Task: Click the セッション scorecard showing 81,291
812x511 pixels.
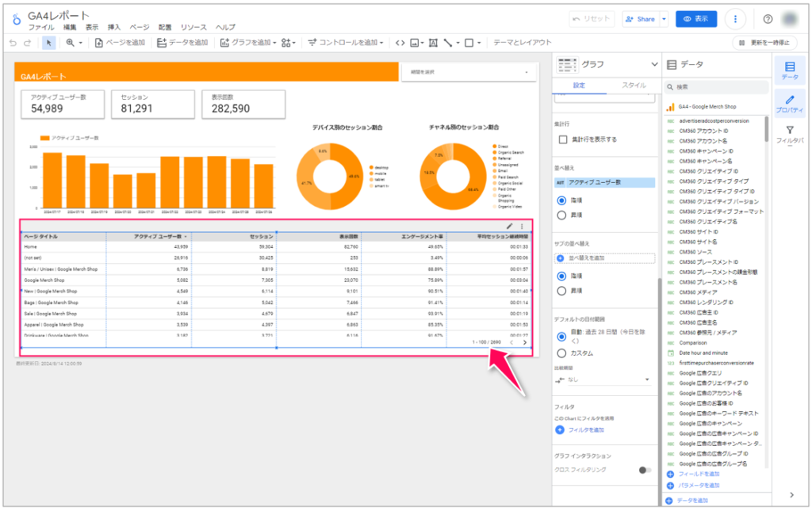Action: 153,105
